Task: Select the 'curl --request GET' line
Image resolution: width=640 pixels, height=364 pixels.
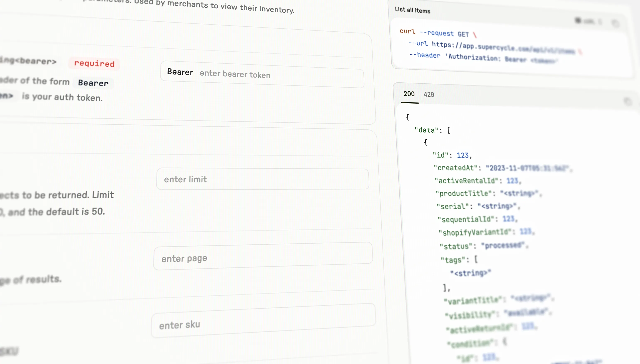Action: (x=438, y=33)
